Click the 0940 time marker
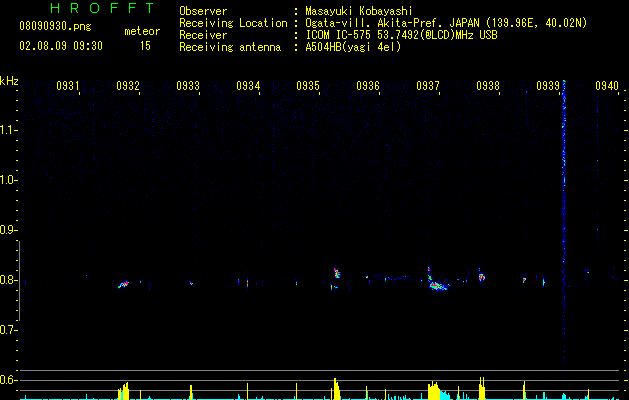 [x=607, y=86]
